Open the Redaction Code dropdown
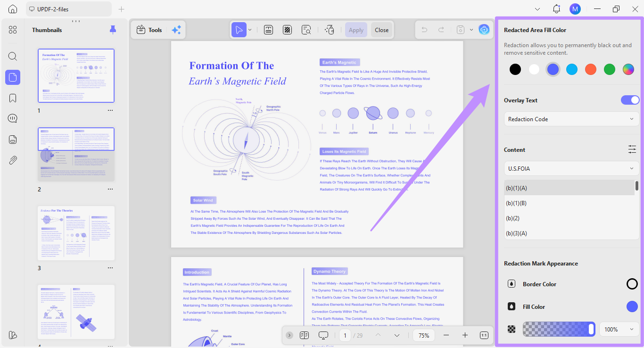644x348 pixels. click(572, 119)
